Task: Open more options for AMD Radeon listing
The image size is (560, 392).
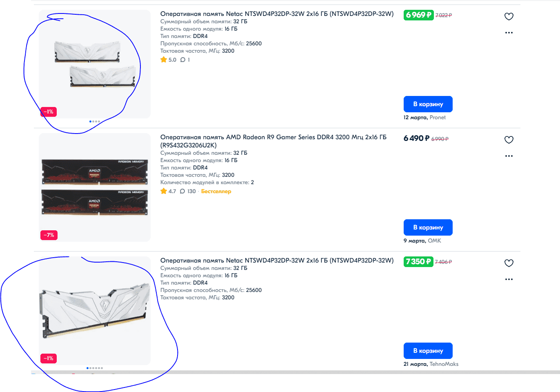Action: [x=509, y=156]
